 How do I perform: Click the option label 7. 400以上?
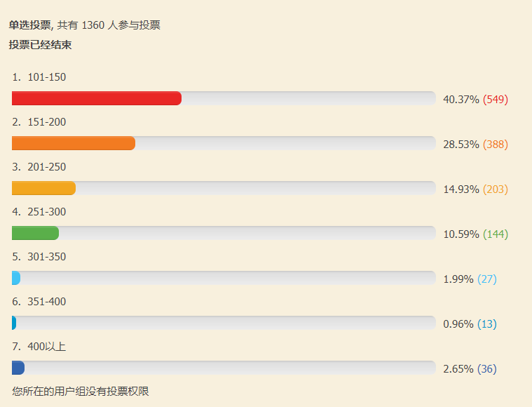point(39,347)
